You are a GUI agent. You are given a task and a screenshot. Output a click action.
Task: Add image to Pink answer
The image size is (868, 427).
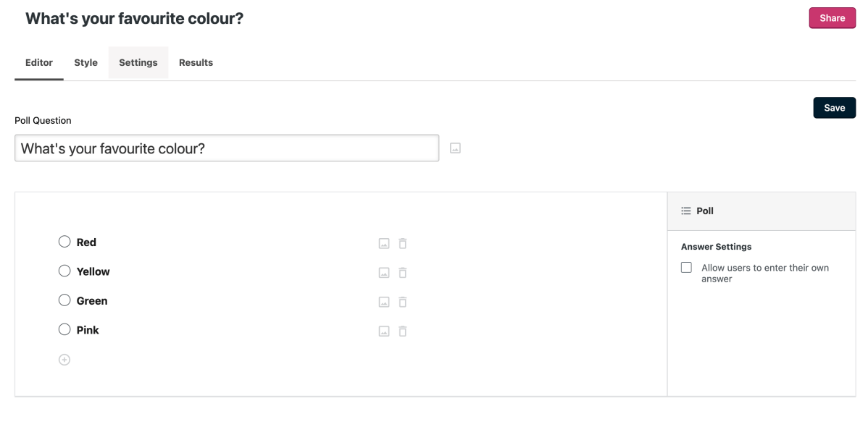(x=384, y=331)
